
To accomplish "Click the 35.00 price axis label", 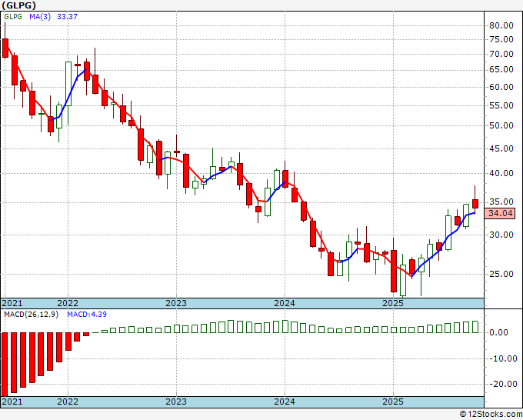I will coord(501,202).
